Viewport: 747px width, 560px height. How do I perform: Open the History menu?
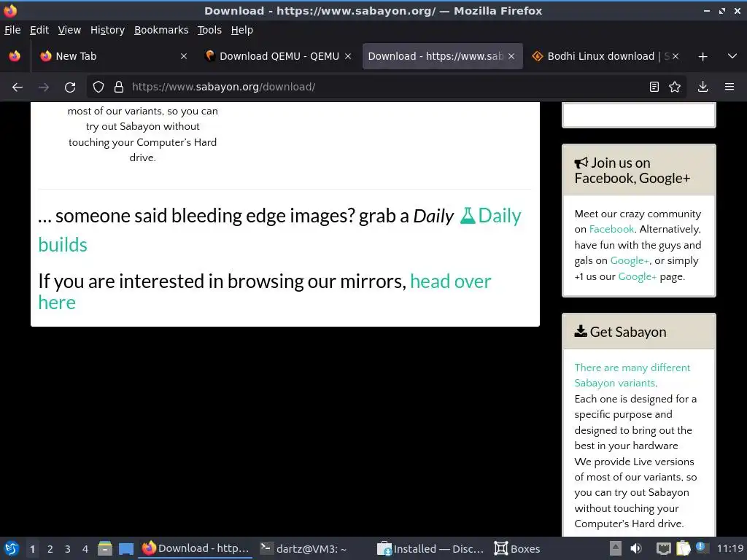tap(107, 30)
